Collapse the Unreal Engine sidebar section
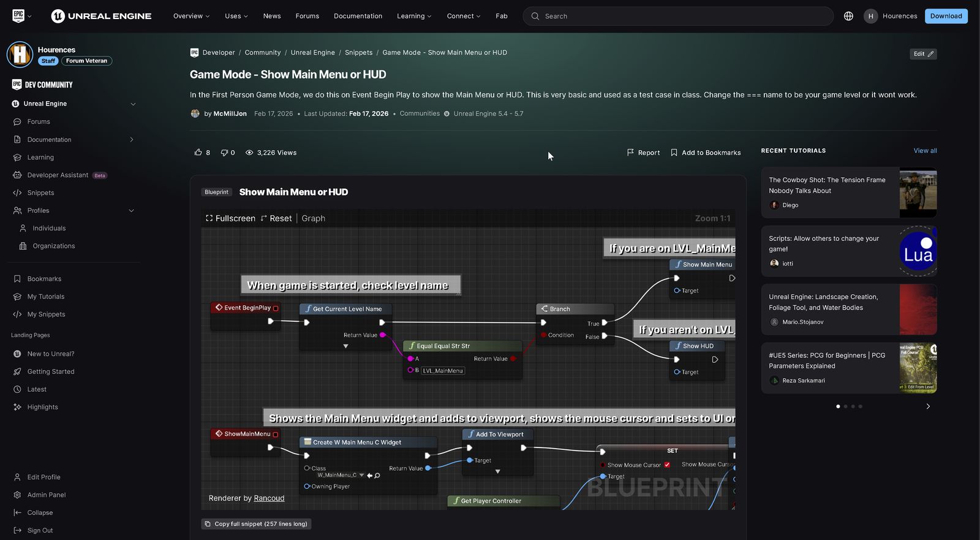 point(133,104)
